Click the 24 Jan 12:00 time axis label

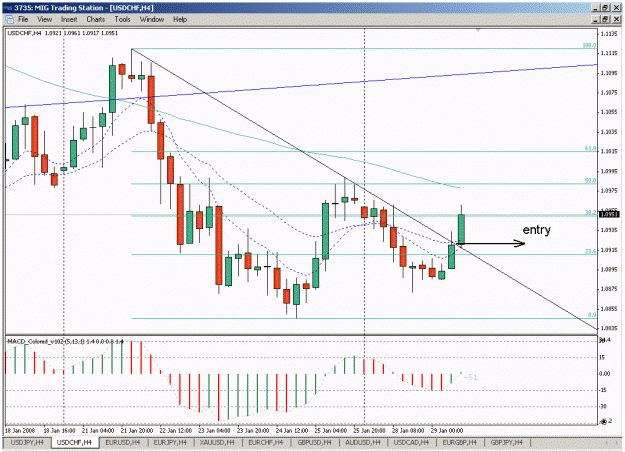click(x=292, y=431)
